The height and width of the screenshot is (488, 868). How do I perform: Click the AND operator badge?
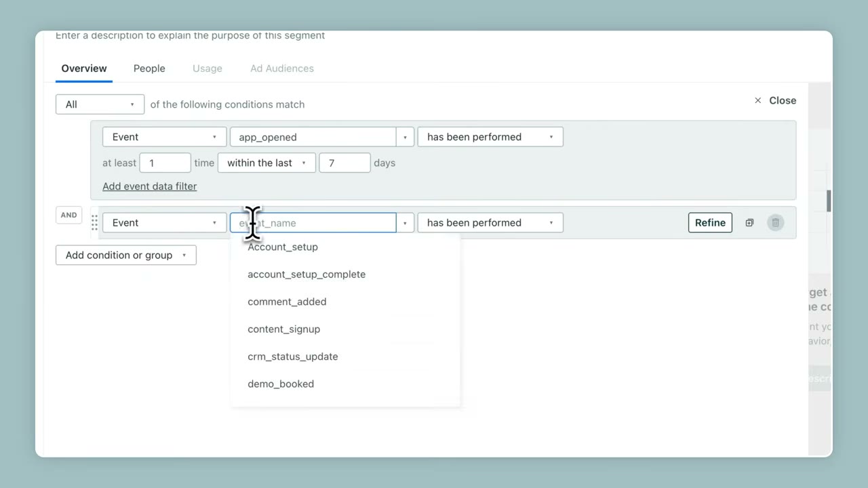(x=68, y=215)
